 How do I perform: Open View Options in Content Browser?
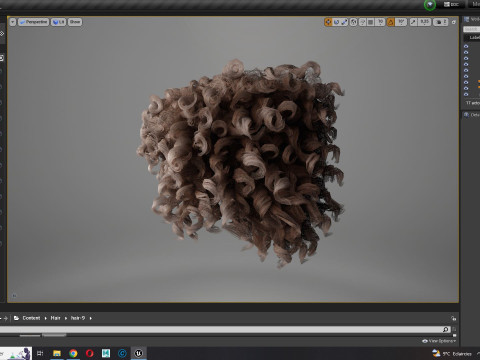[x=439, y=341]
